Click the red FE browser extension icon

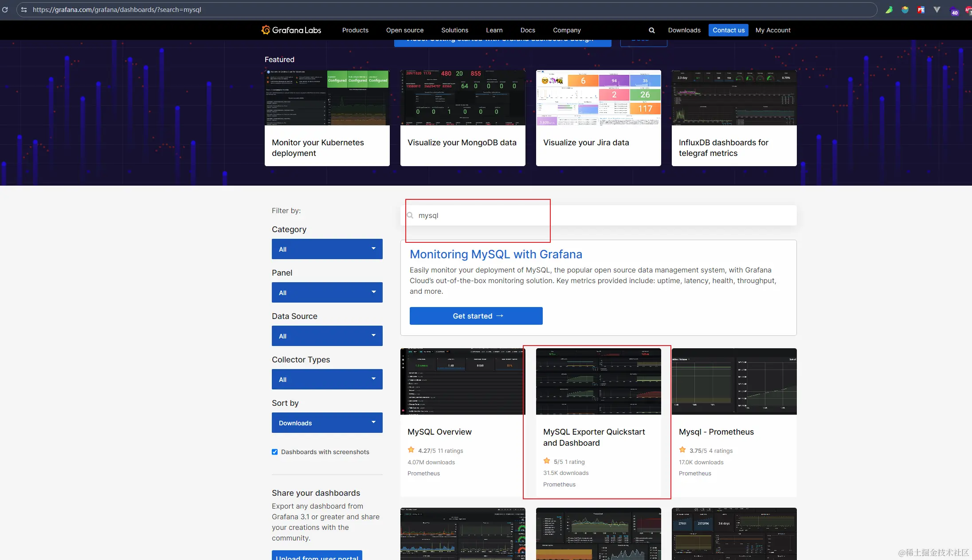point(921,10)
